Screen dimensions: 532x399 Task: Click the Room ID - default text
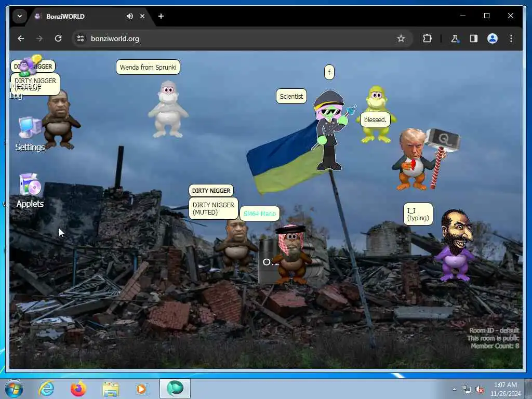click(x=494, y=330)
